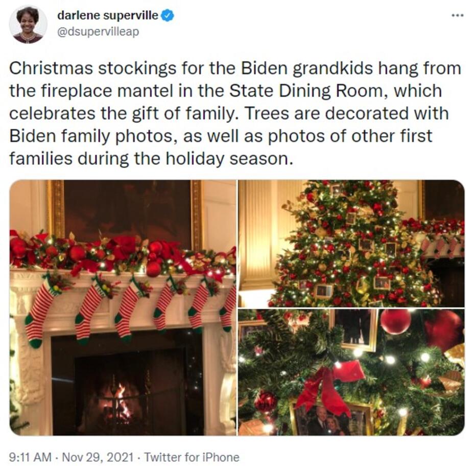
Task: Open the tweet's three-dot more options menu
Action: (458, 15)
